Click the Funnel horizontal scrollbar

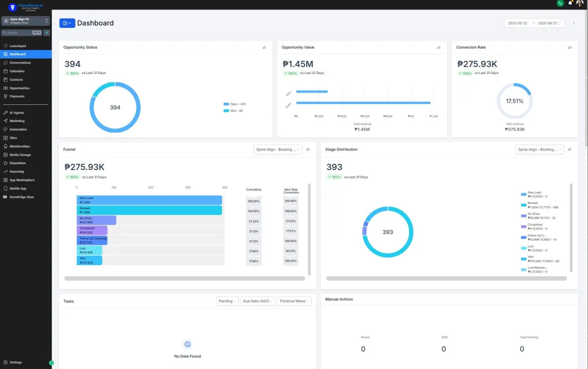point(184,278)
